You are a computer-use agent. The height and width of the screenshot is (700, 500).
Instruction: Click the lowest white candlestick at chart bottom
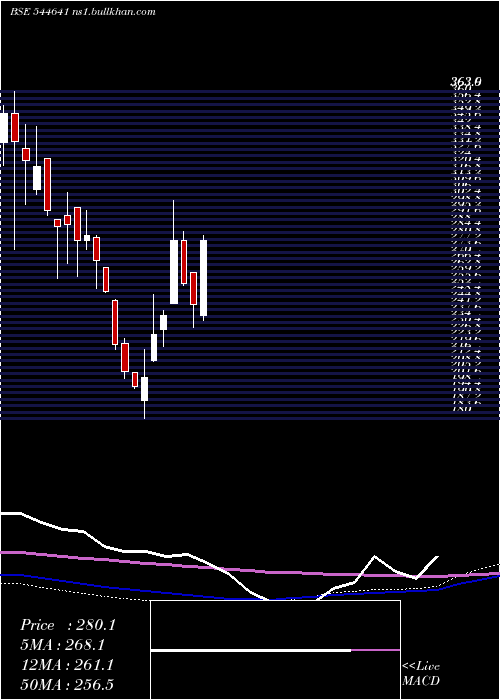point(144,384)
